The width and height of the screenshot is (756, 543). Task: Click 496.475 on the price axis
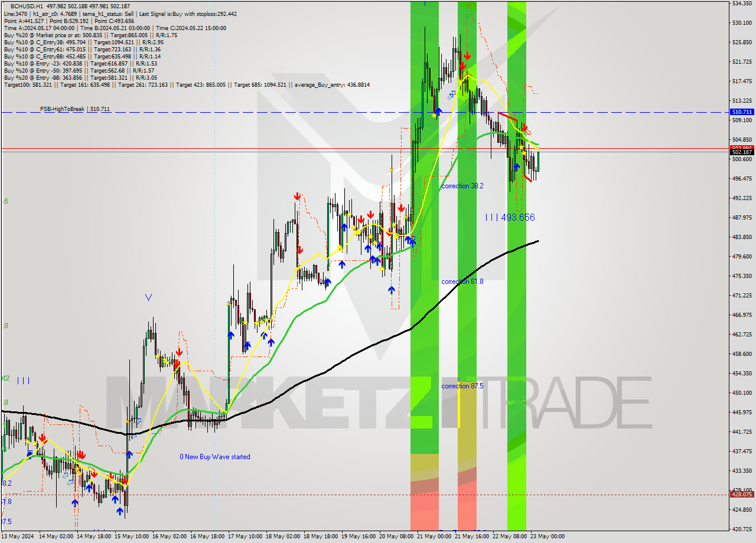[742, 178]
